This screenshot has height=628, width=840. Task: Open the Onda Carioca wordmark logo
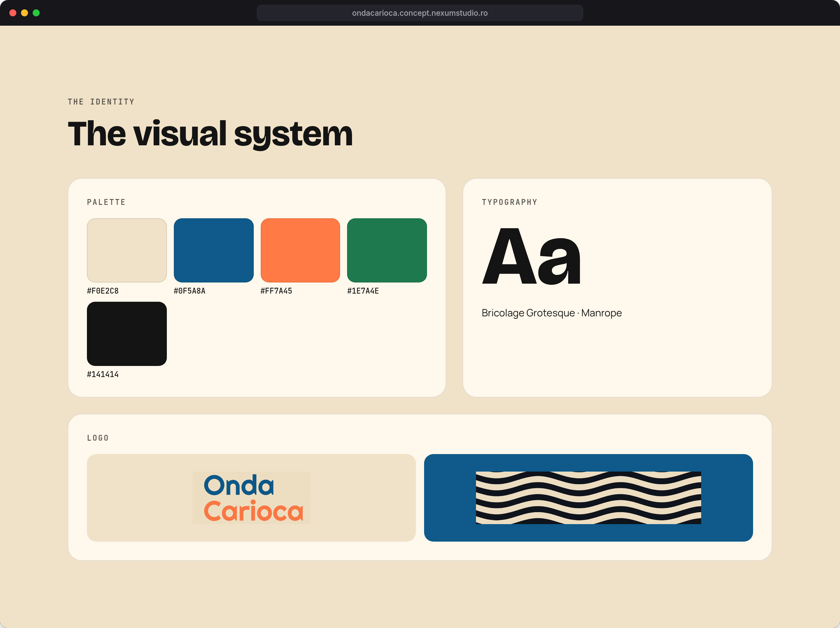[x=251, y=498]
